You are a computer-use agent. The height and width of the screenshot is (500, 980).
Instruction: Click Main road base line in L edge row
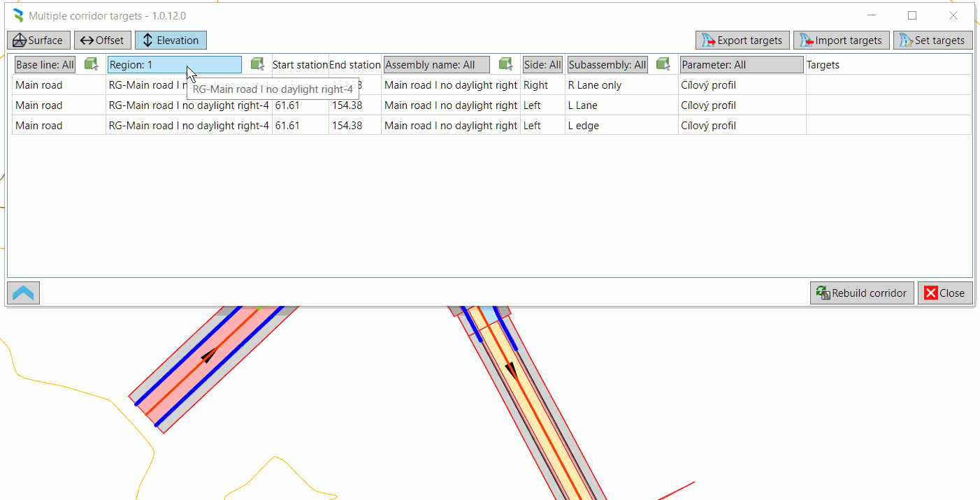(59, 126)
